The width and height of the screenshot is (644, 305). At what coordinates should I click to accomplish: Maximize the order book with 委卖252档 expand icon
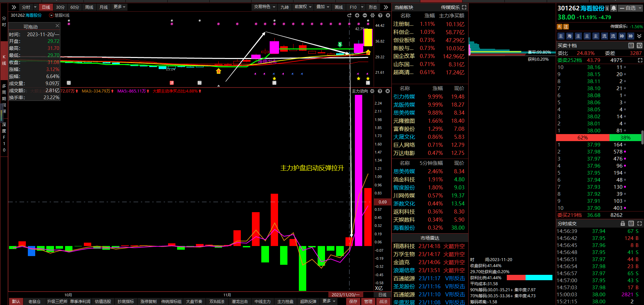(640, 60)
